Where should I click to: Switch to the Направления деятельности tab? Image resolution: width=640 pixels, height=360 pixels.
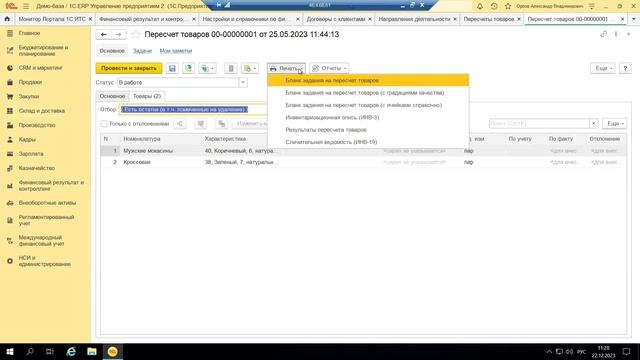[x=414, y=19]
